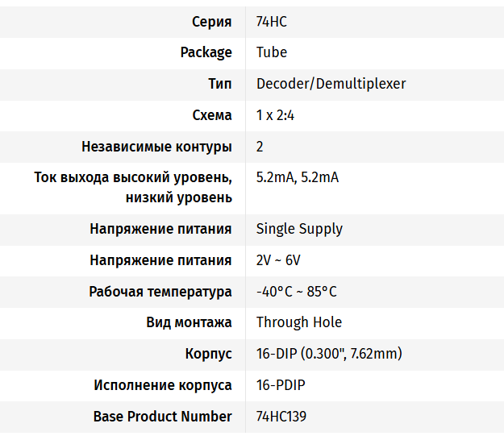Click the Decoder/Demultiplexer type value
Screen dimensions: 504x440
331,84
